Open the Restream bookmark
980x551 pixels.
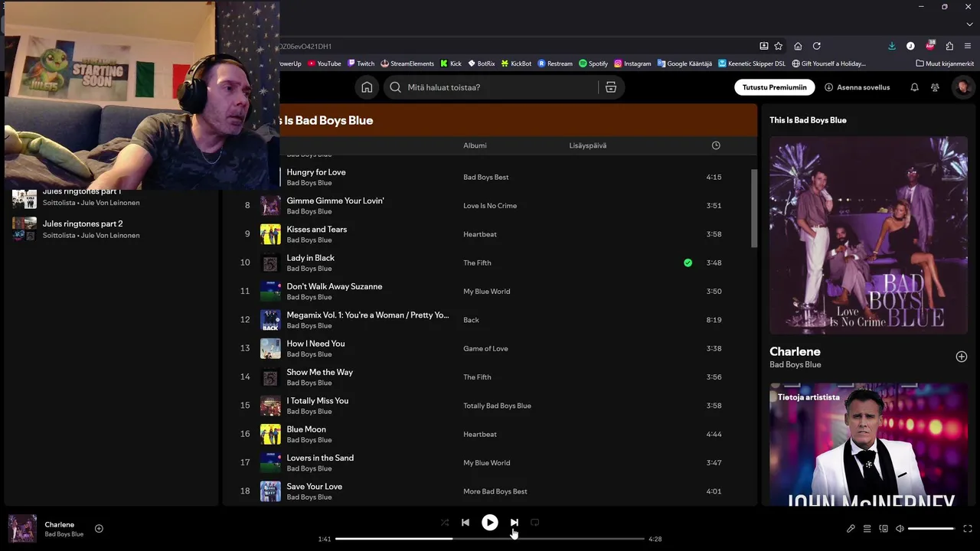(x=555, y=64)
